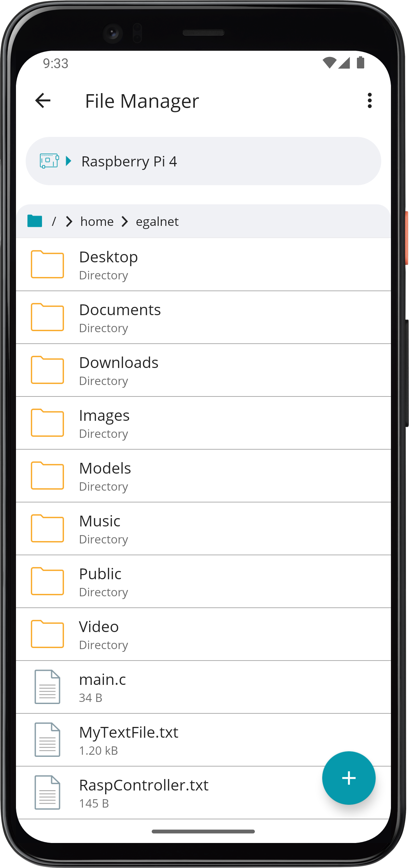Open the Models directory

203,476
